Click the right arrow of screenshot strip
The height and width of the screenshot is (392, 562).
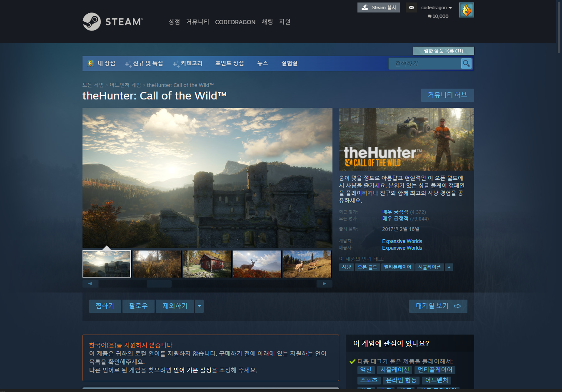(324, 284)
